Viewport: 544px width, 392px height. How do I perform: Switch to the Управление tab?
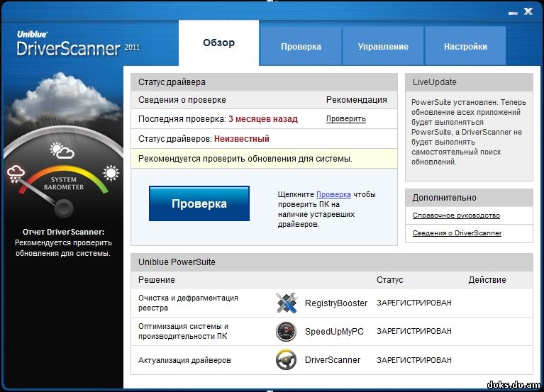[x=383, y=47]
